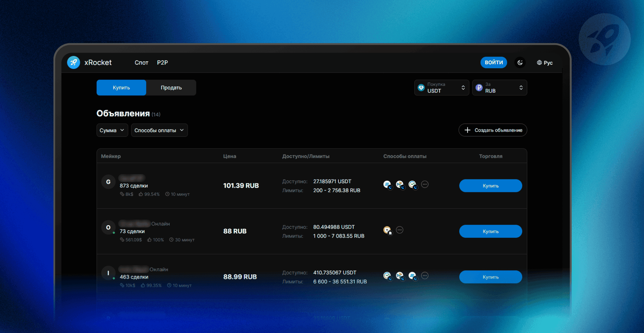The image size is (644, 333).
Task: Click maker avatar G
Action: pos(108,182)
